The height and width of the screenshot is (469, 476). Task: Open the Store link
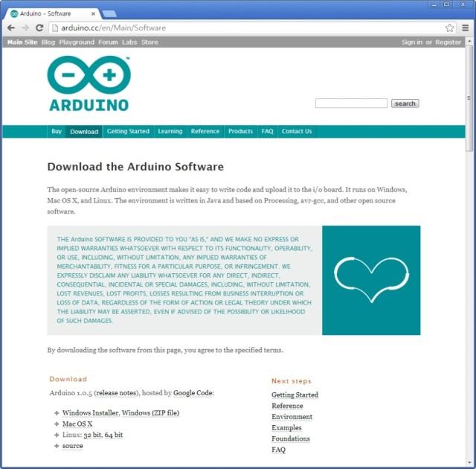pyautogui.click(x=149, y=42)
